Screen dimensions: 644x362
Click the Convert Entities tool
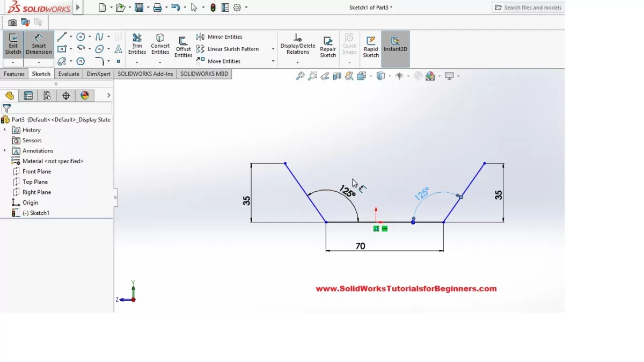pos(160,44)
